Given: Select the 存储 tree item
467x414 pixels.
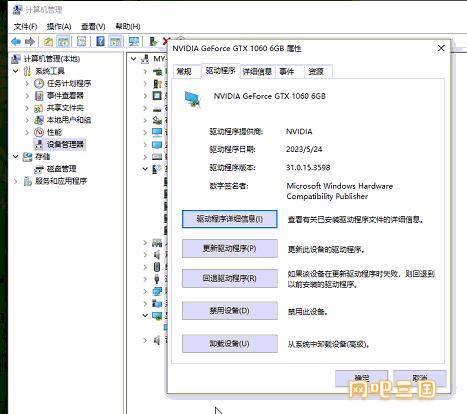Looking at the screenshot, I should [43, 156].
